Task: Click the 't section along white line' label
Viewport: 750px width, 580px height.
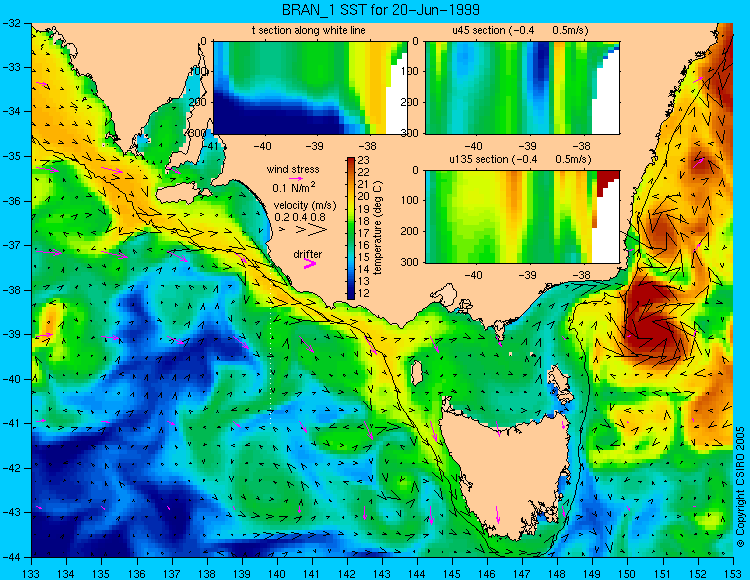Action: tap(309, 31)
